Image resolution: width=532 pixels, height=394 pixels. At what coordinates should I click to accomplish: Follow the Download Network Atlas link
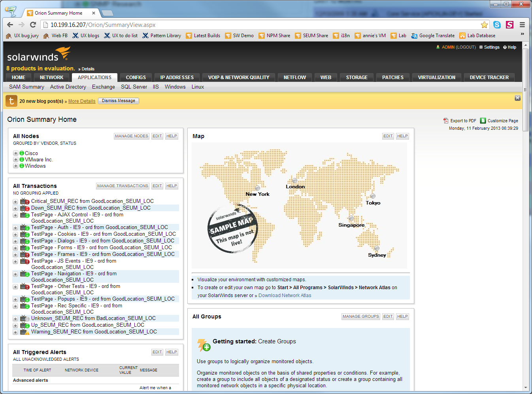click(x=285, y=295)
